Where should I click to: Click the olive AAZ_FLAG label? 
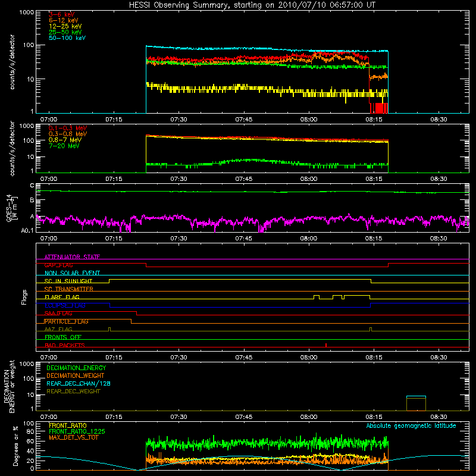pyautogui.click(x=58, y=329)
